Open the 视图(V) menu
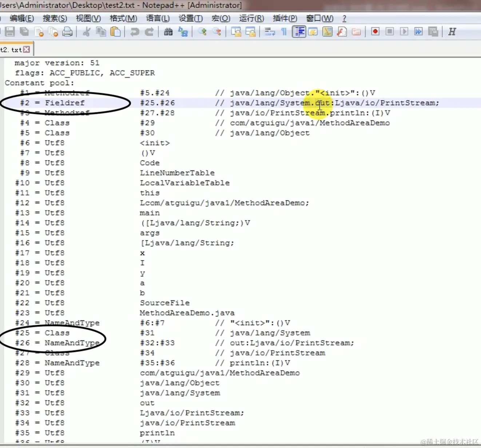 [x=88, y=18]
